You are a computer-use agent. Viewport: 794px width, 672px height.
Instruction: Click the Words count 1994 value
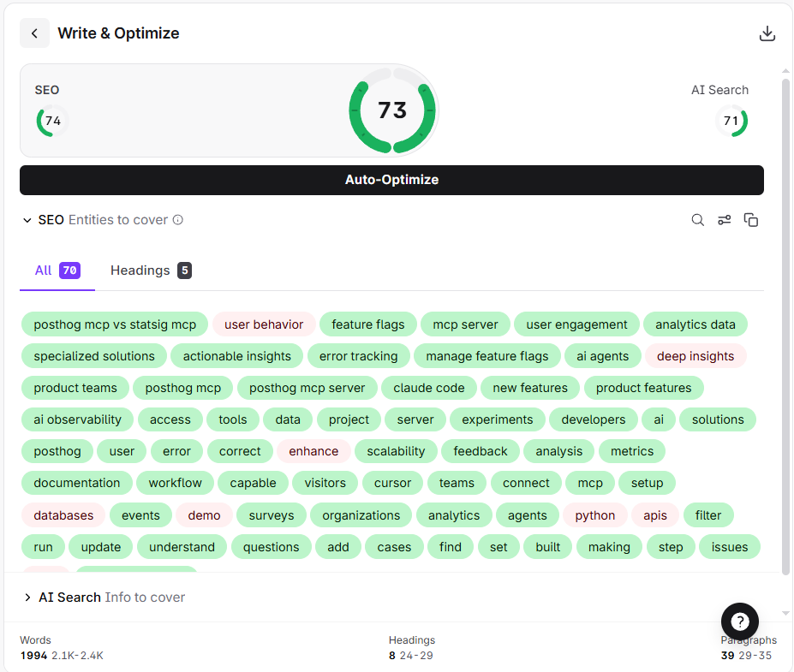coord(34,656)
